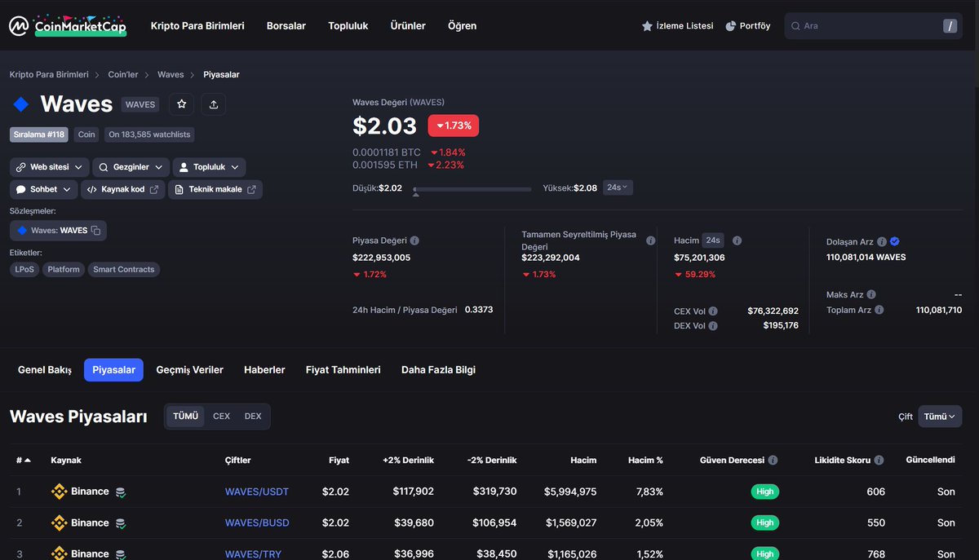The width and height of the screenshot is (979, 560).
Task: Open Kaynak kod external link
Action: (124, 189)
